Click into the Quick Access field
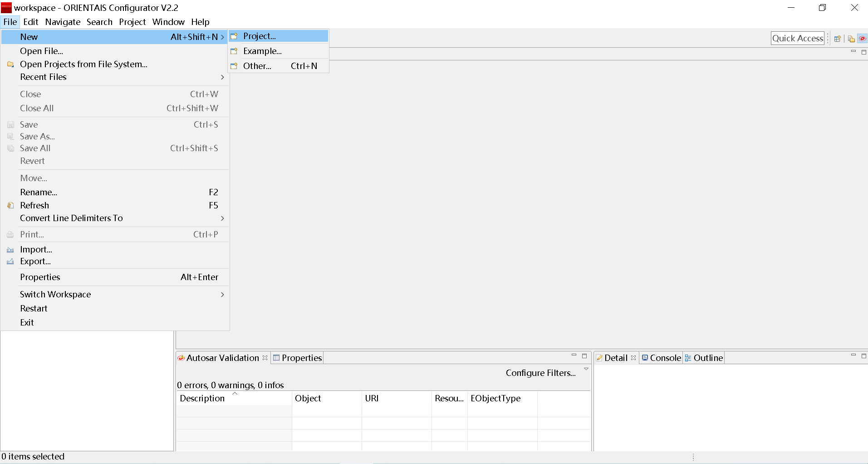 pyautogui.click(x=797, y=39)
